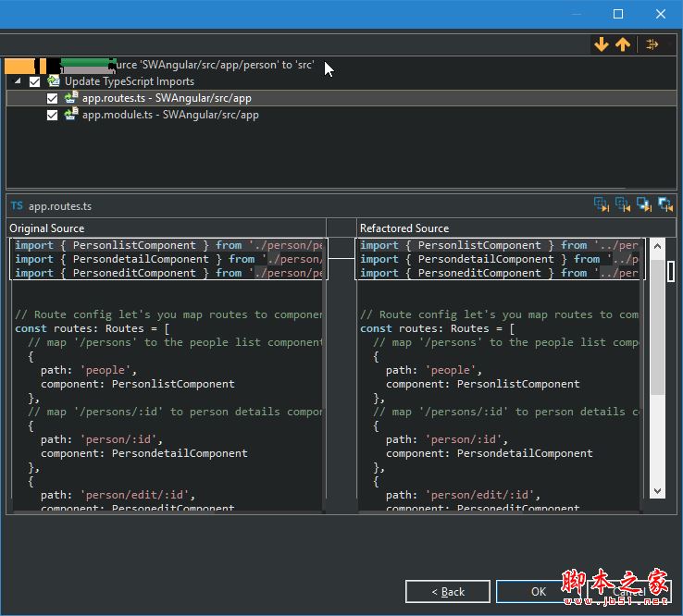Viewport: 683px width, 616px height.
Task: Click the second compare-pane navigation icon
Action: 623,204
